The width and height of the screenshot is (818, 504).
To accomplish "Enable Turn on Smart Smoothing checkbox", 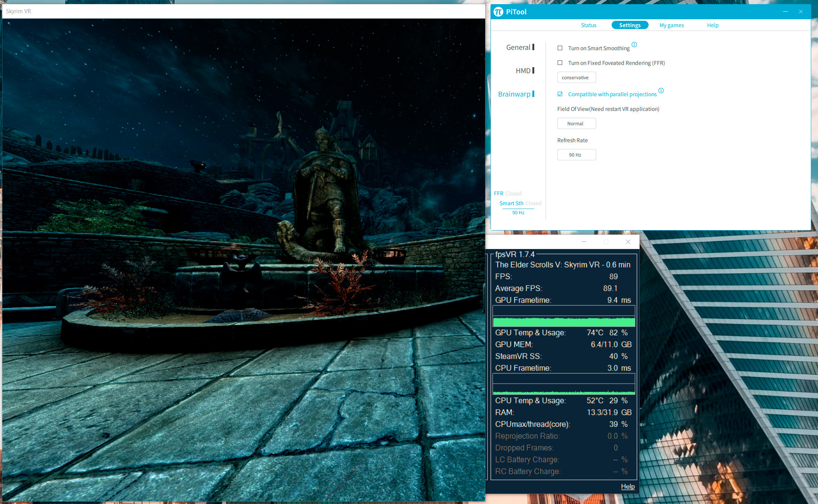I will (x=560, y=48).
